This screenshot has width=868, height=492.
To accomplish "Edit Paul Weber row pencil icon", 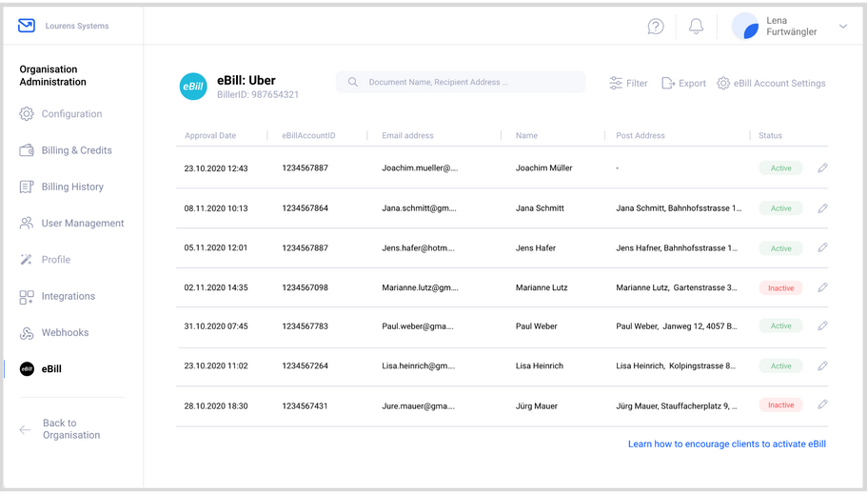I will [x=822, y=325].
